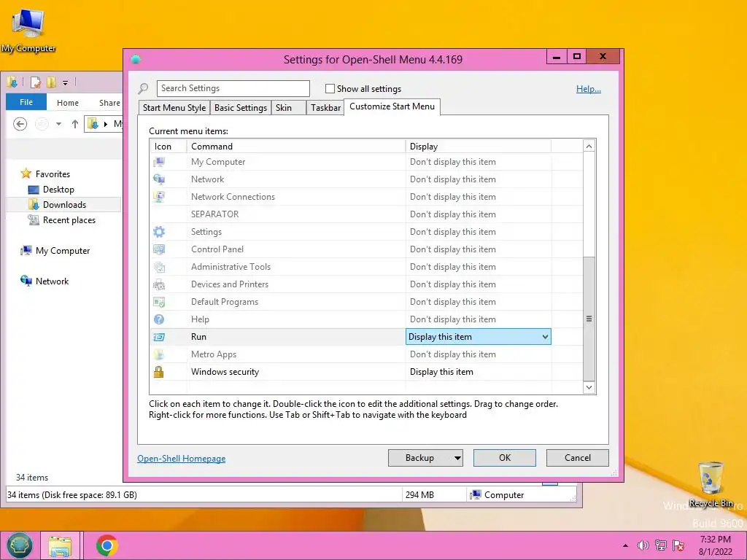Click the menu list scroll down arrow

pyautogui.click(x=589, y=387)
